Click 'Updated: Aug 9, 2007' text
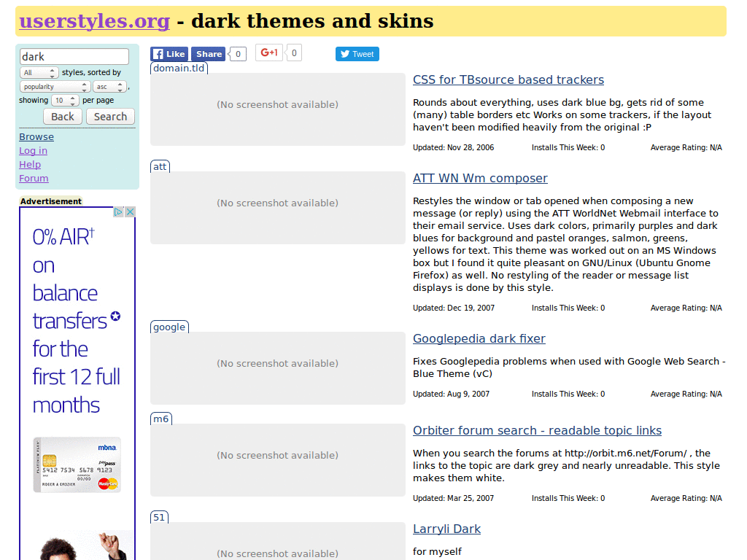The width and height of the screenshot is (747, 560). [451, 394]
